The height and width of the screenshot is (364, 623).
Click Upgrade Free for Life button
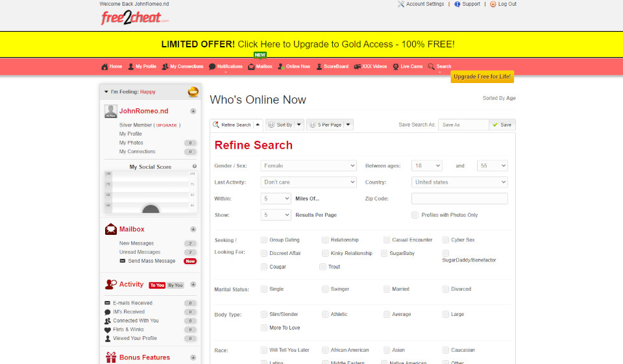[x=482, y=77]
